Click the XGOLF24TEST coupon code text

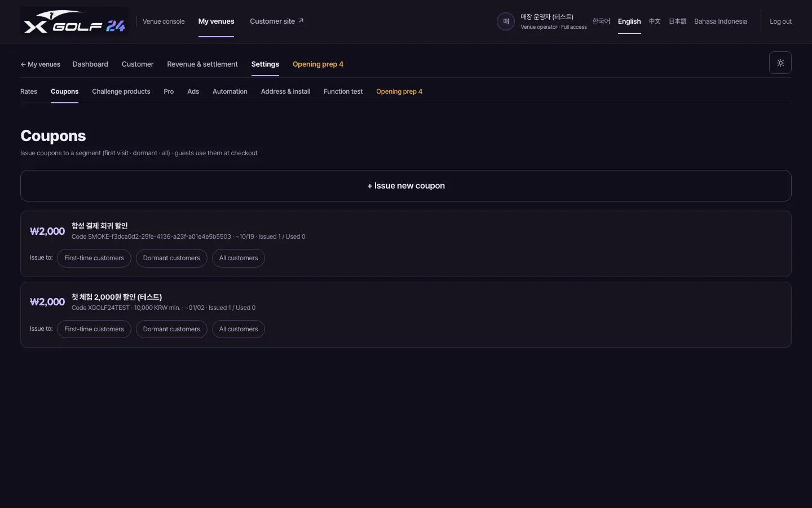100,308
